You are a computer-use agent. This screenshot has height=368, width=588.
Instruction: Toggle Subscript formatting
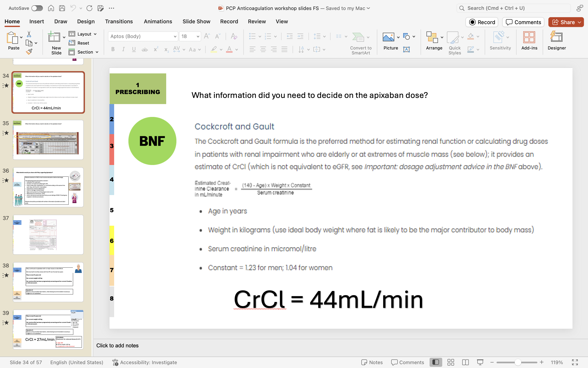[166, 50]
